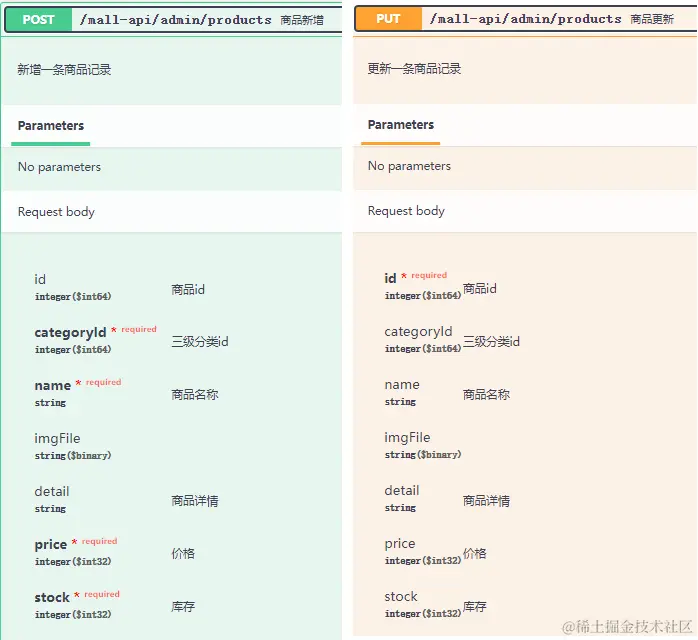Click integer($int32) type under POST price
698x640 pixels.
click(73, 562)
